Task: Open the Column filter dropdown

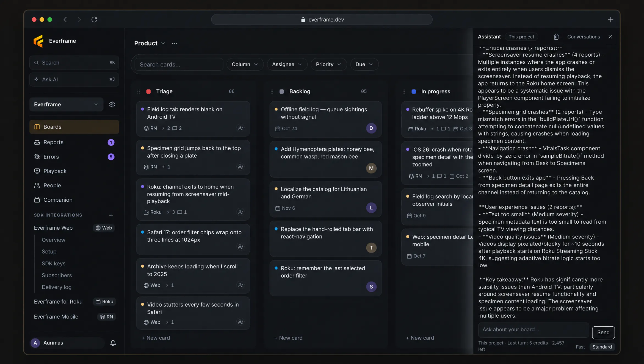Action: [x=245, y=64]
